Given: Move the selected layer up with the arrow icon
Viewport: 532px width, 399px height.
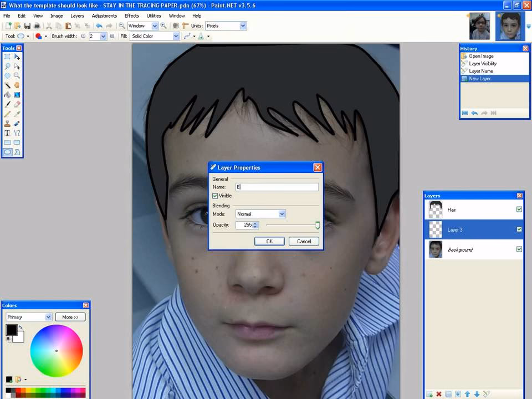Looking at the screenshot, I should (x=467, y=394).
